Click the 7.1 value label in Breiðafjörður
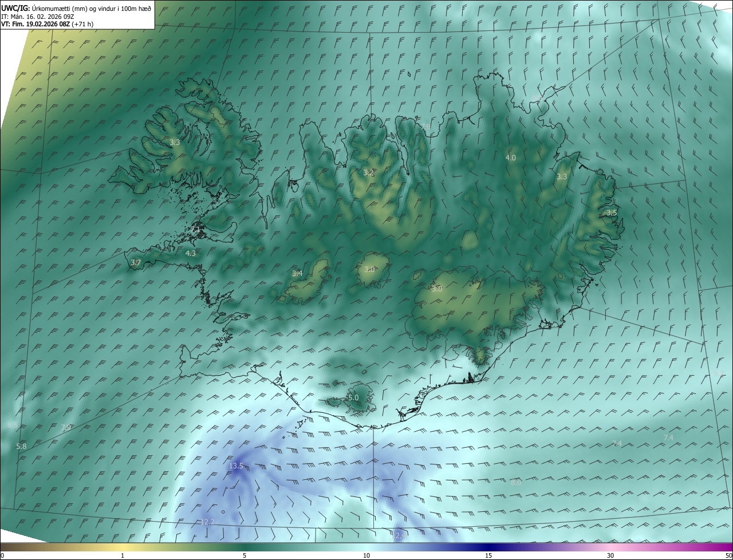 click(196, 229)
